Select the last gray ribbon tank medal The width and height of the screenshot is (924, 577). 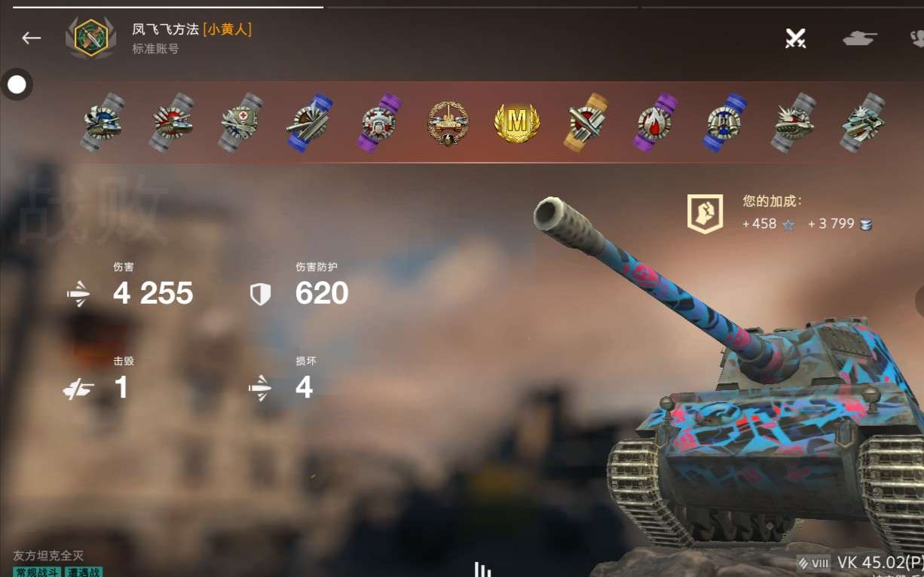coord(863,122)
